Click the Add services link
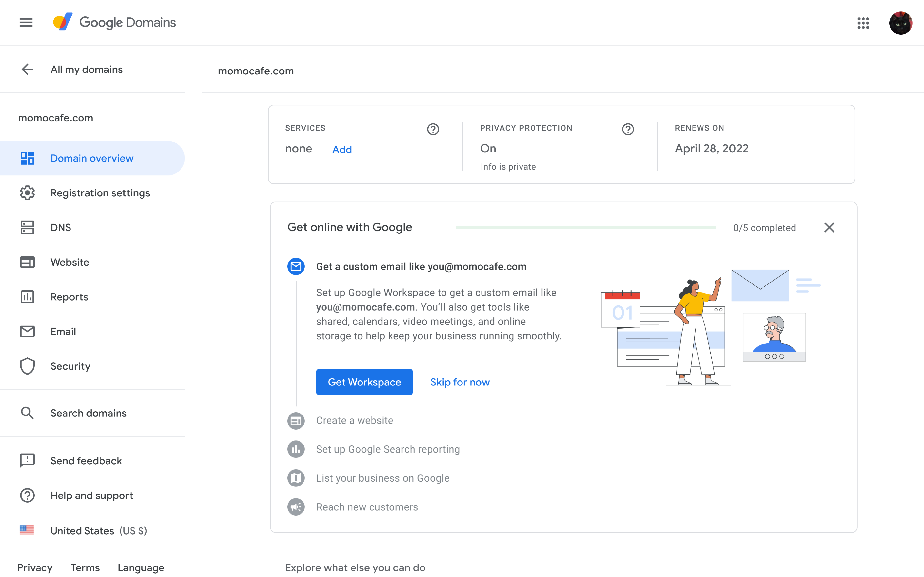 tap(342, 150)
